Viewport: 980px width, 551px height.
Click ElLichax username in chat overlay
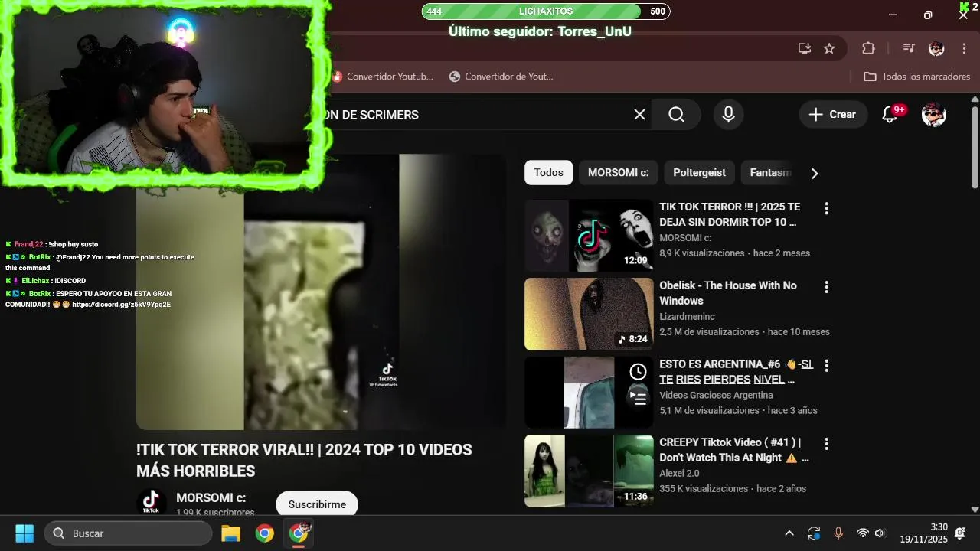click(35, 281)
